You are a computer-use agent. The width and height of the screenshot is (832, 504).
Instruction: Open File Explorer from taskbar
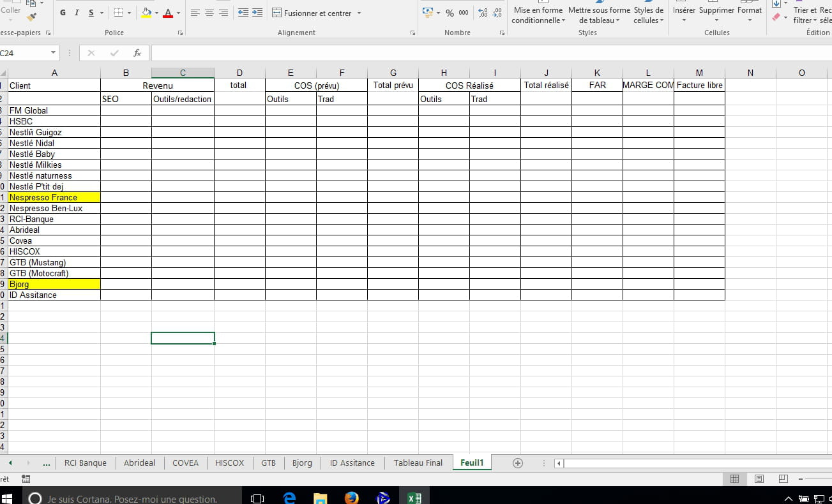pyautogui.click(x=321, y=498)
